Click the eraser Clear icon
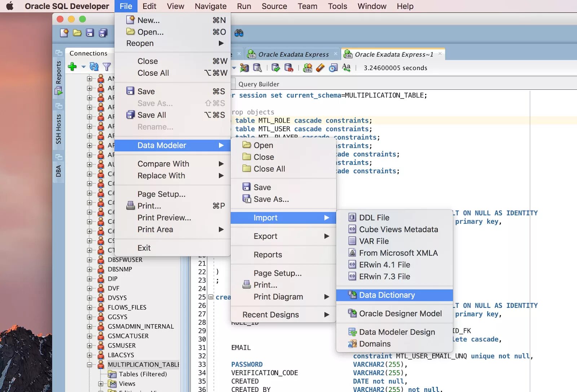This screenshot has width=577, height=392. [x=320, y=68]
